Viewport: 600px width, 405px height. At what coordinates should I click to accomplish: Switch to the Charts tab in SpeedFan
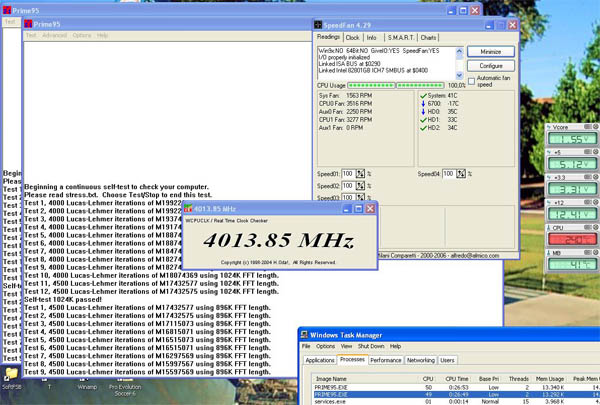(428, 38)
